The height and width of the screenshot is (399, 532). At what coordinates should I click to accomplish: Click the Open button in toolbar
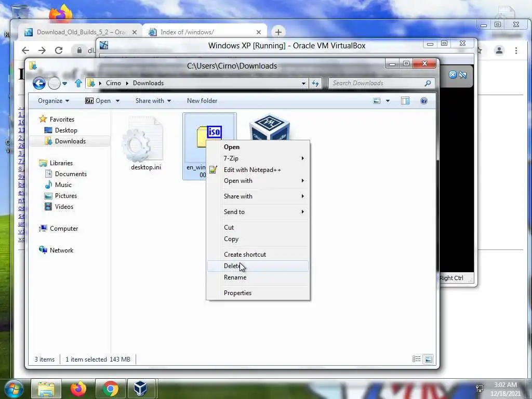pos(98,101)
